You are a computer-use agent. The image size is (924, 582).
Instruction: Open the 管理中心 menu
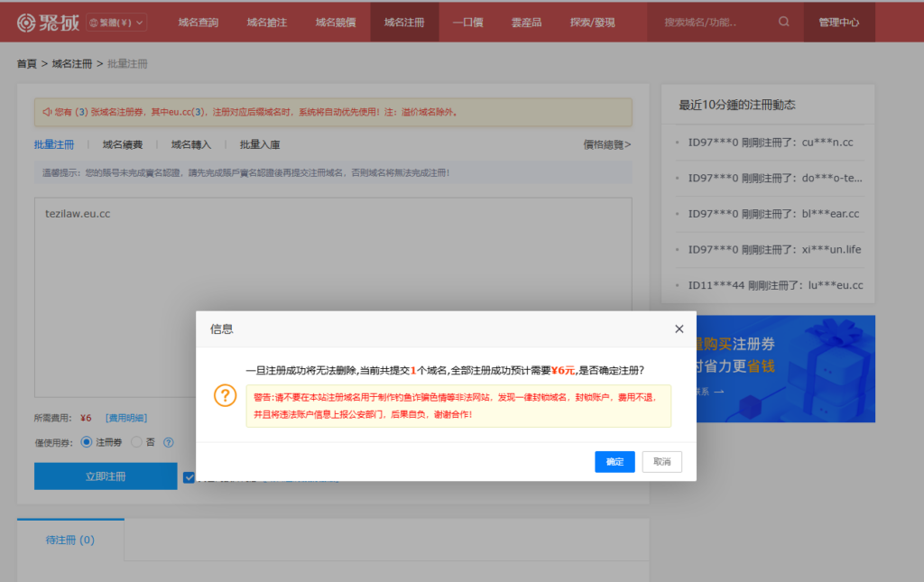838,20
